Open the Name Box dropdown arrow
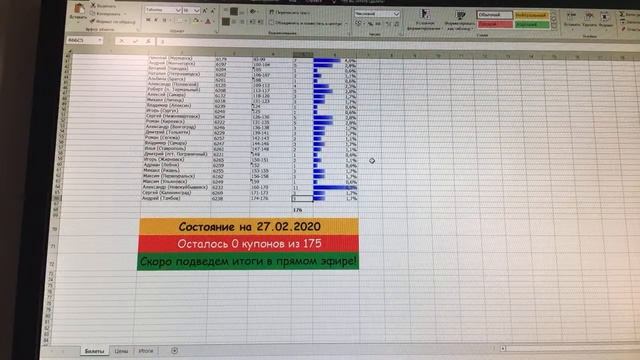 coord(100,40)
